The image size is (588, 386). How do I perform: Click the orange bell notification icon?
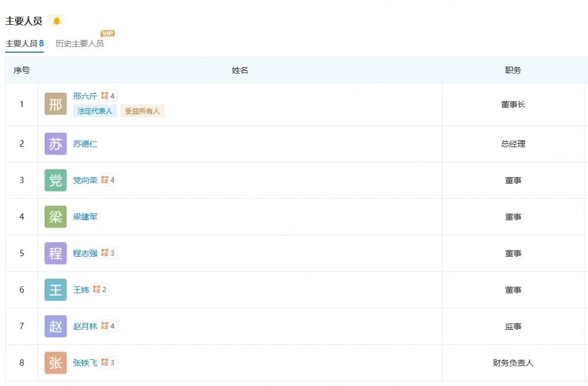point(57,21)
